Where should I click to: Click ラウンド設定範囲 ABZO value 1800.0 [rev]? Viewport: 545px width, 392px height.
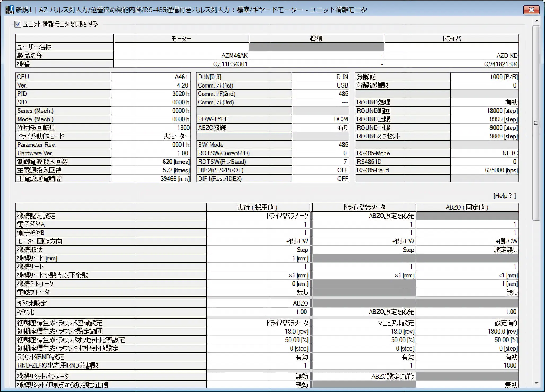pos(503,331)
